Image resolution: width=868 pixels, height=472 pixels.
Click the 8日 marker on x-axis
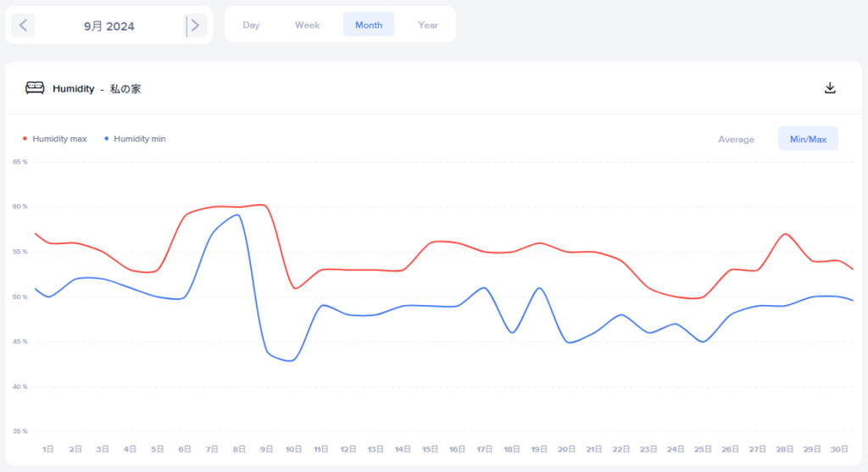(x=239, y=448)
